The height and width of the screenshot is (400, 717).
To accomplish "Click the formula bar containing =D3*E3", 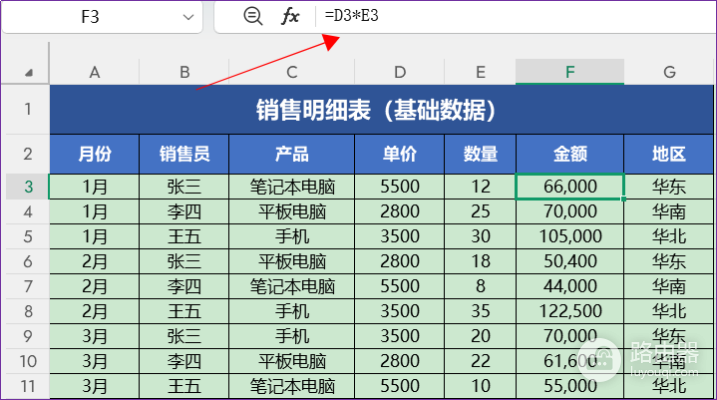I will click(x=514, y=16).
